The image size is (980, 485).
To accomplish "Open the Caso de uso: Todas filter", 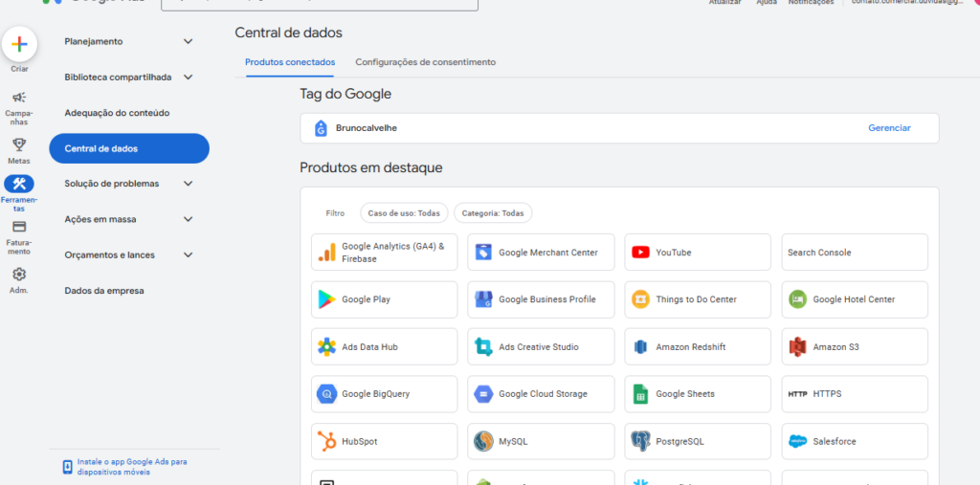I will pyautogui.click(x=404, y=213).
